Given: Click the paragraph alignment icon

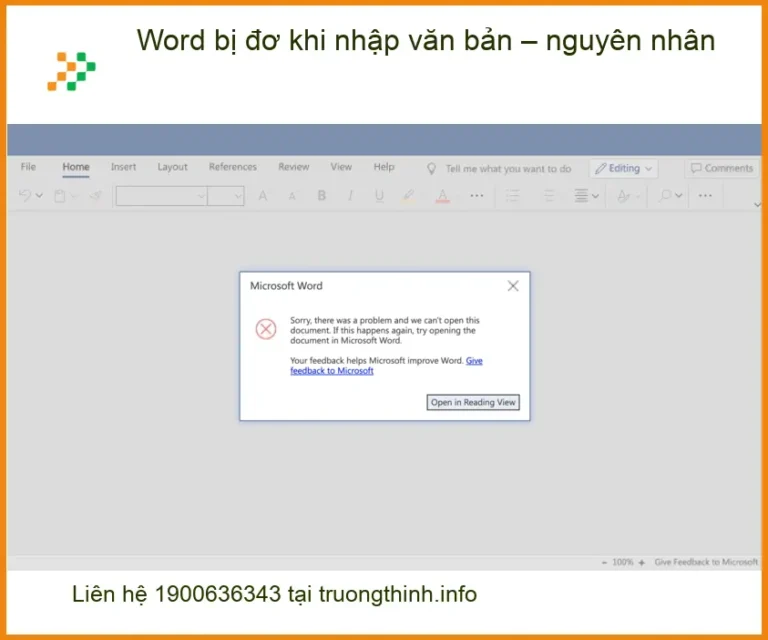Looking at the screenshot, I should [581, 196].
